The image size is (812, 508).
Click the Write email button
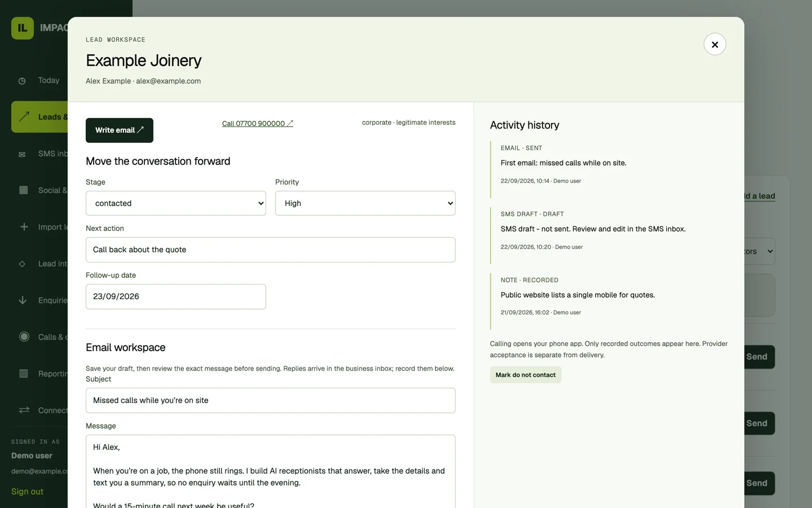pyautogui.click(x=120, y=130)
